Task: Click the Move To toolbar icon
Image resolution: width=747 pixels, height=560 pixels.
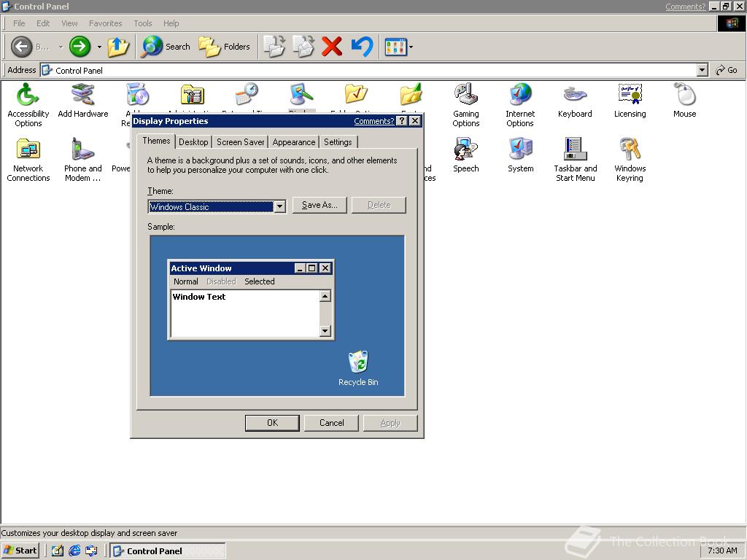Action: click(x=274, y=47)
